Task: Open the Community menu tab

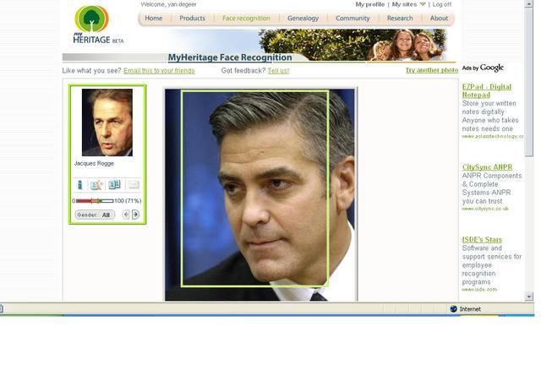Action: pos(352,18)
